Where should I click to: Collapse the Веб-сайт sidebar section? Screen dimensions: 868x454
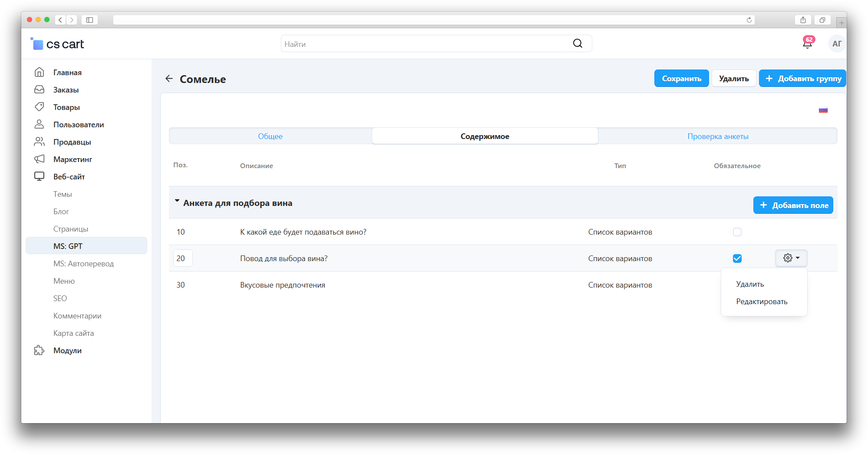[x=69, y=177]
